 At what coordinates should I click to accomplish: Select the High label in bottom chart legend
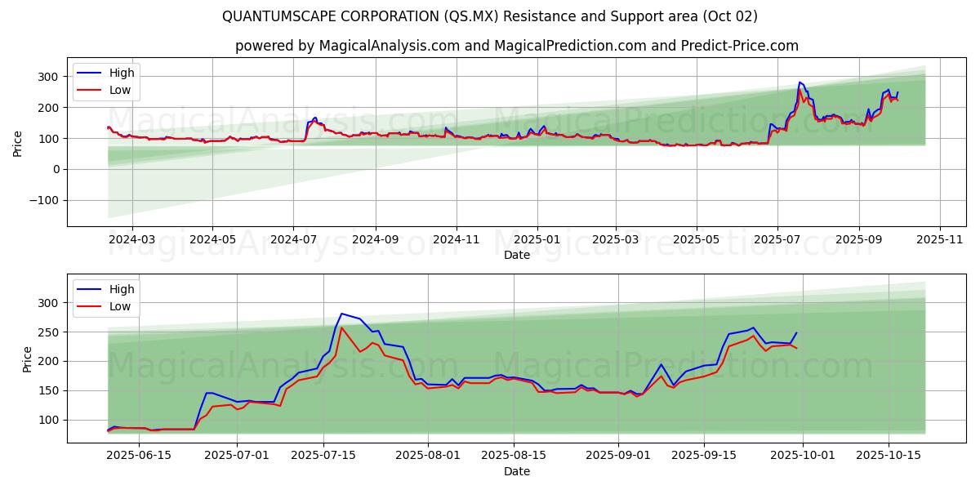(122, 289)
